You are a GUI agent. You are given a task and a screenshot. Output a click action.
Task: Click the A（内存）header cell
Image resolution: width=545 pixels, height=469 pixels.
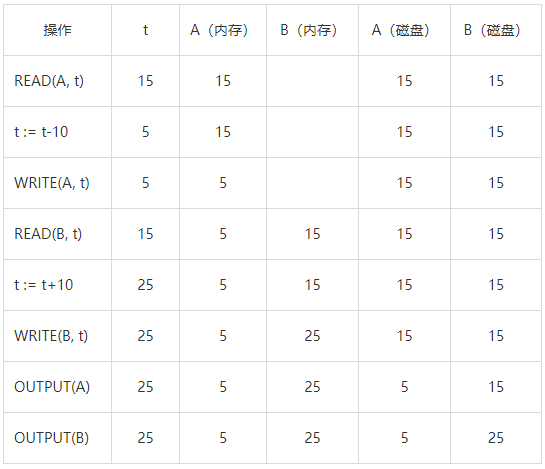[223, 30]
